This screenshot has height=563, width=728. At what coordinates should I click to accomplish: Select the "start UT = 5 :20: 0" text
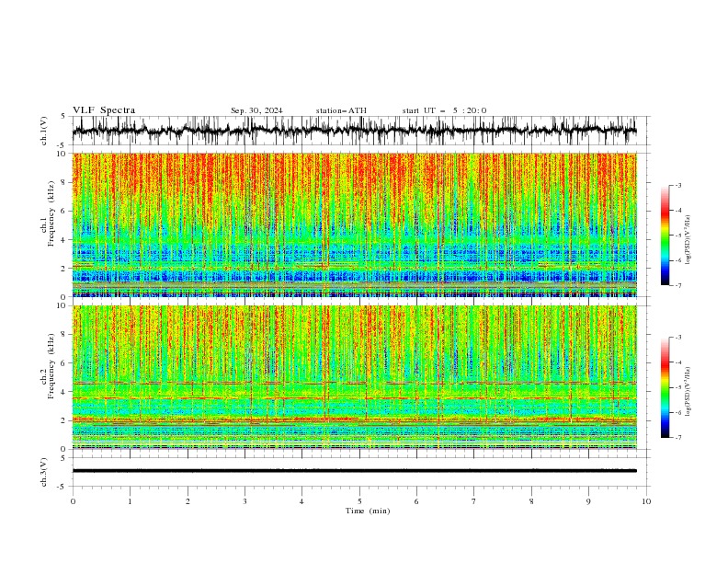coord(444,110)
